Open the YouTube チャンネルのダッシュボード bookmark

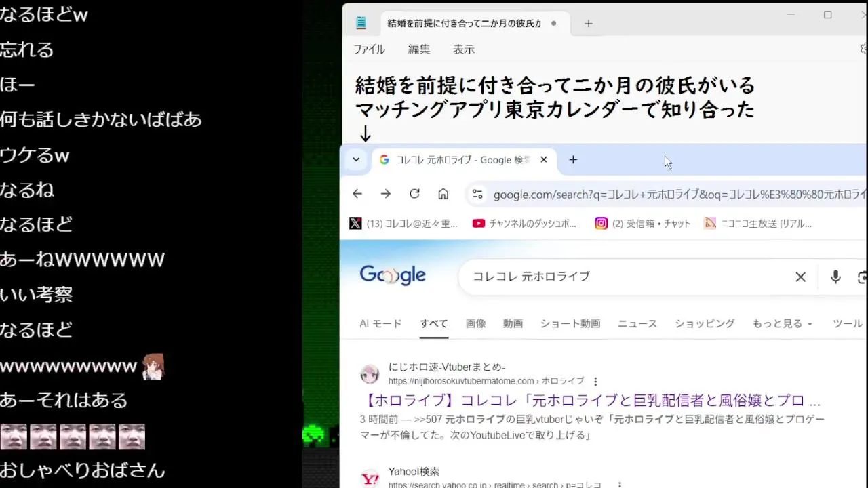pyautogui.click(x=525, y=223)
